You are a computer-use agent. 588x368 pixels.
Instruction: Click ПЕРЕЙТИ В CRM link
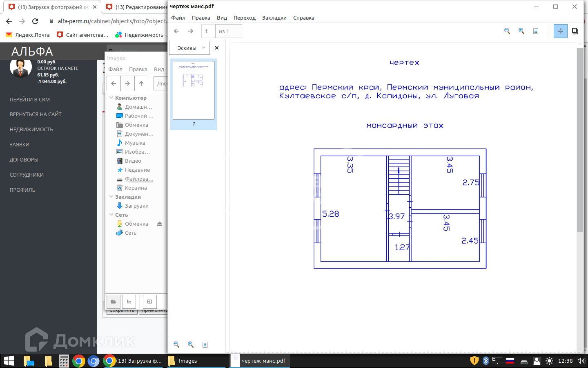click(30, 99)
